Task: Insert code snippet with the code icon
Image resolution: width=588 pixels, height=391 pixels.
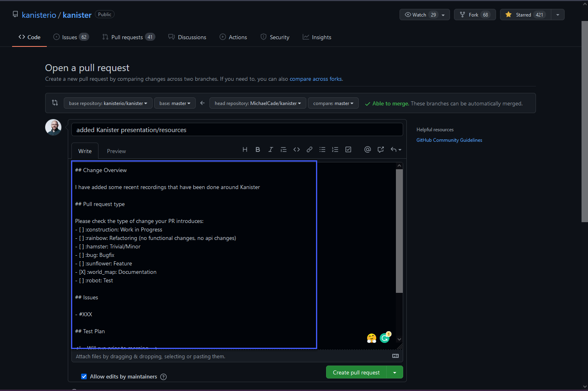Action: pyautogui.click(x=297, y=149)
